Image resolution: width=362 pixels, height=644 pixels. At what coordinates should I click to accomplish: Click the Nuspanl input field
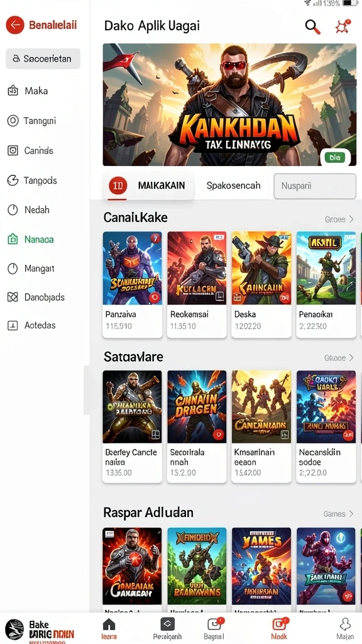[x=315, y=186]
